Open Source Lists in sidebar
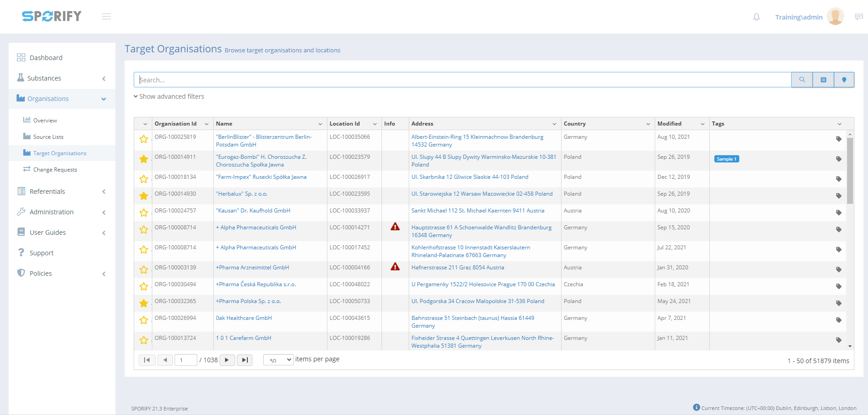The image size is (868, 415). (x=48, y=137)
